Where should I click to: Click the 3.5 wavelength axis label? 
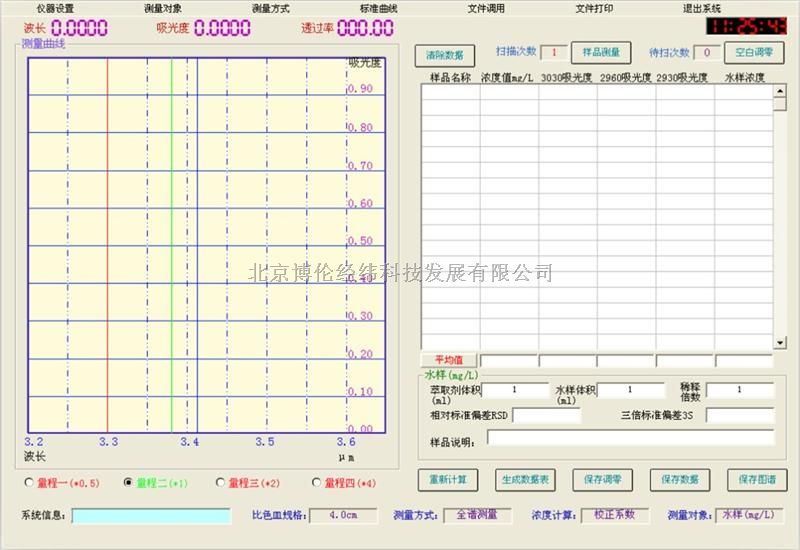[x=265, y=442]
